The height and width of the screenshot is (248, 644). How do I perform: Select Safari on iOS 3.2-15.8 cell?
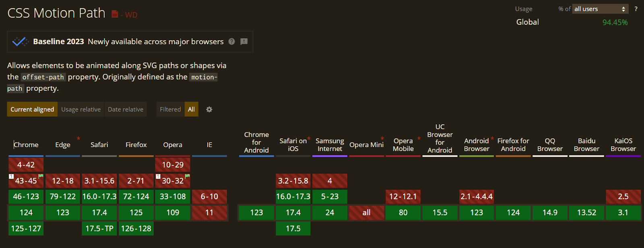tap(293, 181)
